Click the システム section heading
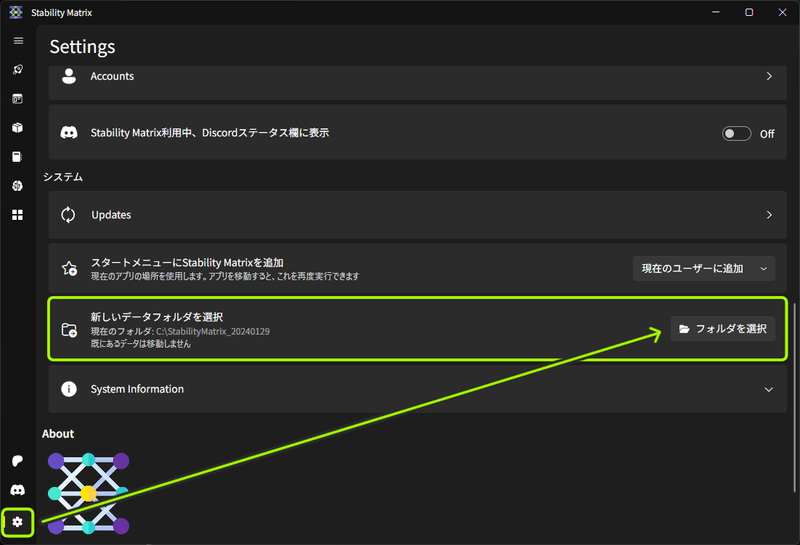The image size is (800, 545). click(63, 177)
